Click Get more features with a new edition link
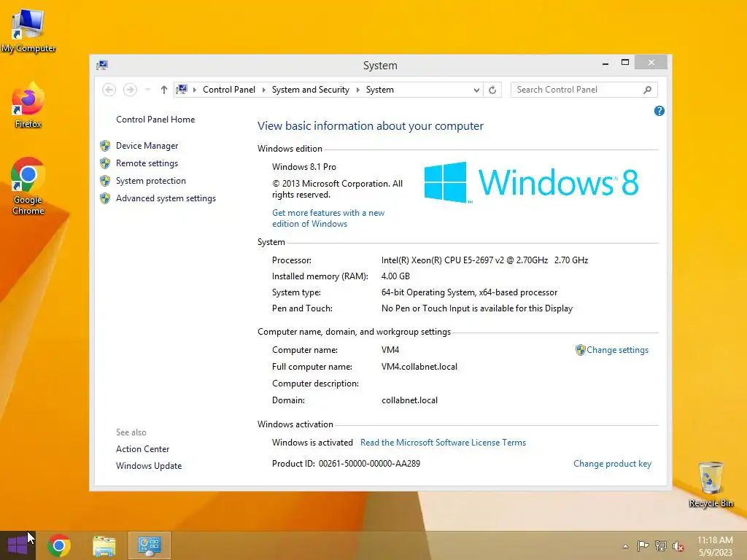 [x=328, y=218]
